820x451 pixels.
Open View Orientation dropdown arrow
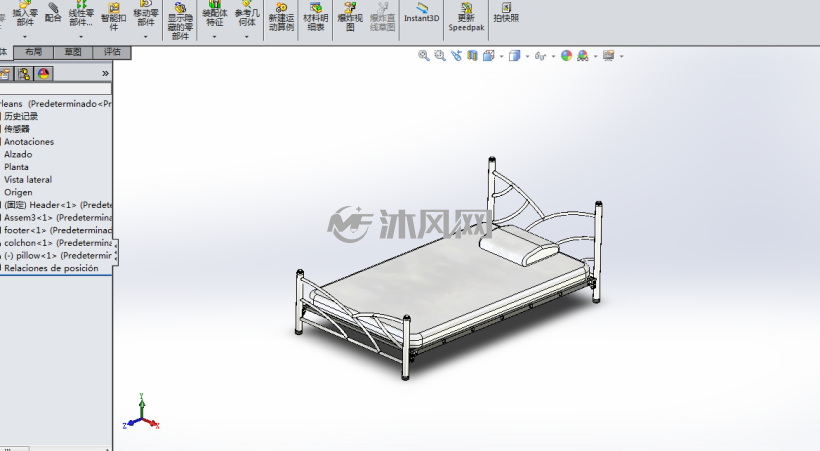pyautogui.click(x=502, y=57)
